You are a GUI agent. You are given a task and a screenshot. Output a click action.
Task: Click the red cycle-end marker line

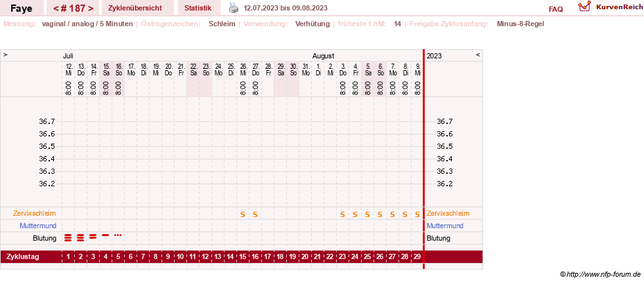coord(423,159)
